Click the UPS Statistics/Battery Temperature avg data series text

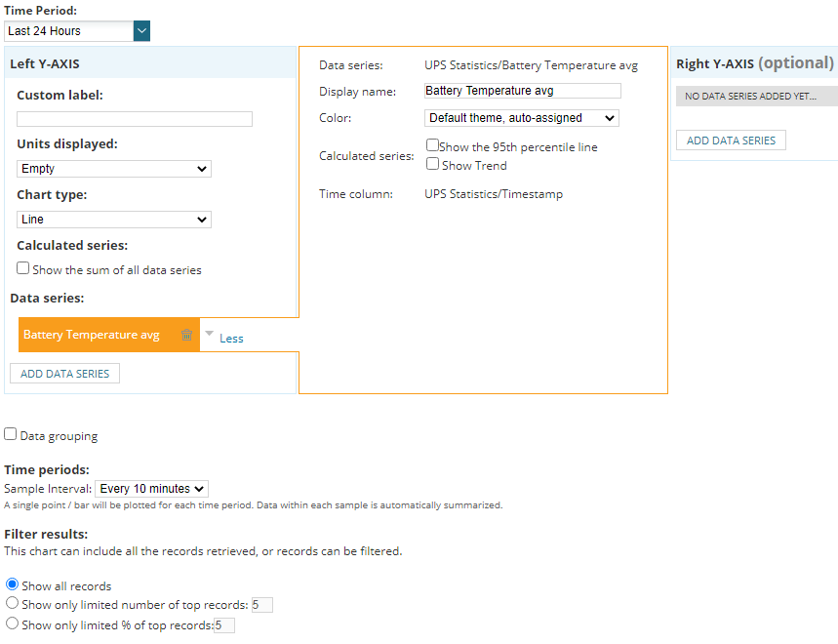532,65
